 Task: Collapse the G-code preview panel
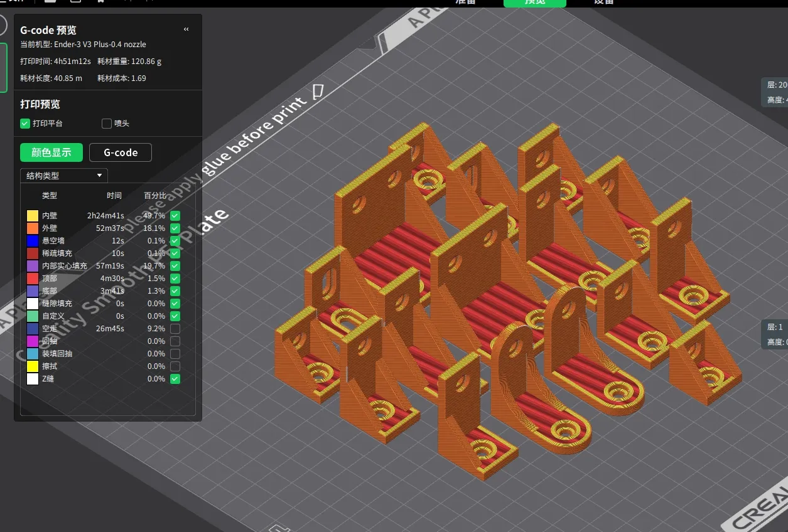[x=186, y=29]
